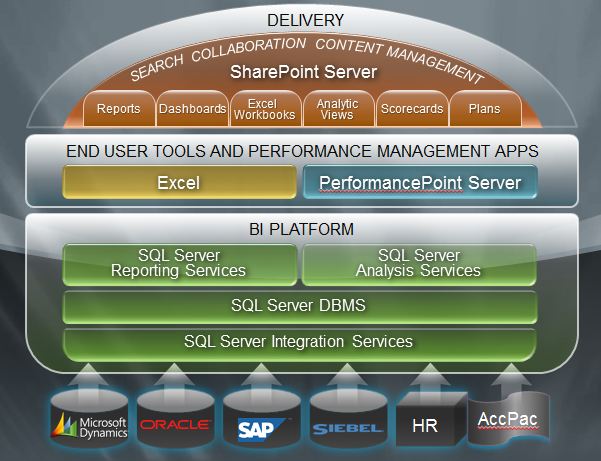
Task: Select the Analytic Views tab
Action: coord(338,108)
